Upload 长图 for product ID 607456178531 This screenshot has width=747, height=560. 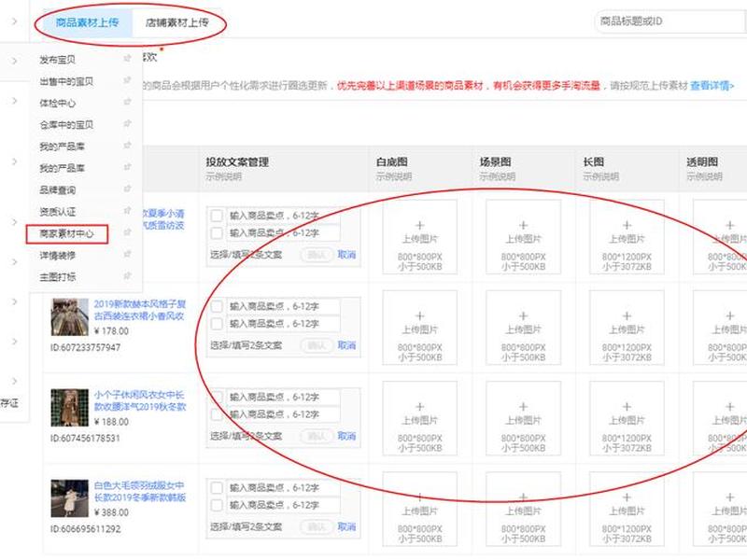(627, 418)
